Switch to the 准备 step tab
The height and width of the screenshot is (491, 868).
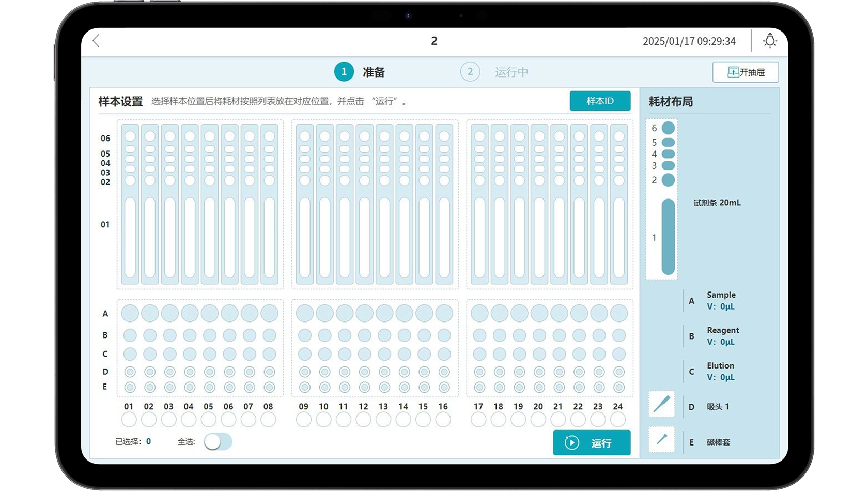[x=374, y=72]
